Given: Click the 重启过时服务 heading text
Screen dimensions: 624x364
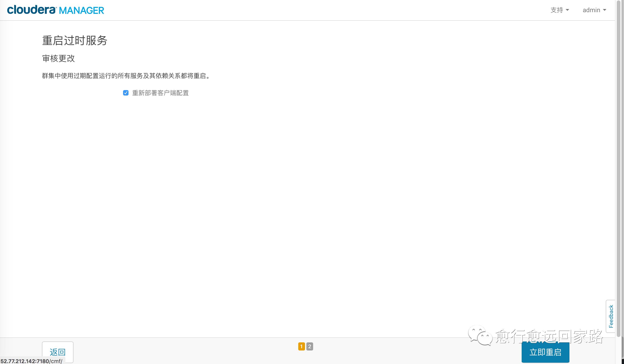Looking at the screenshot, I should tap(75, 40).
